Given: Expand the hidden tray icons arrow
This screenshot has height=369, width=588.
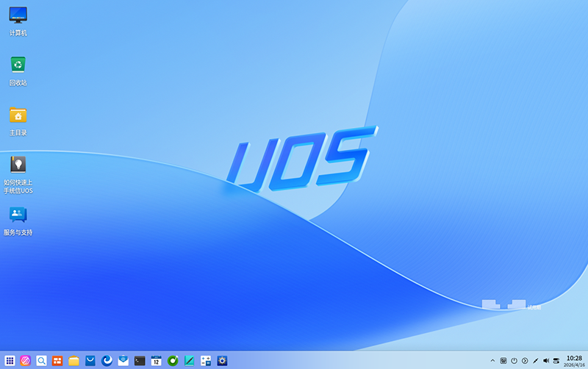Looking at the screenshot, I should coord(492,361).
